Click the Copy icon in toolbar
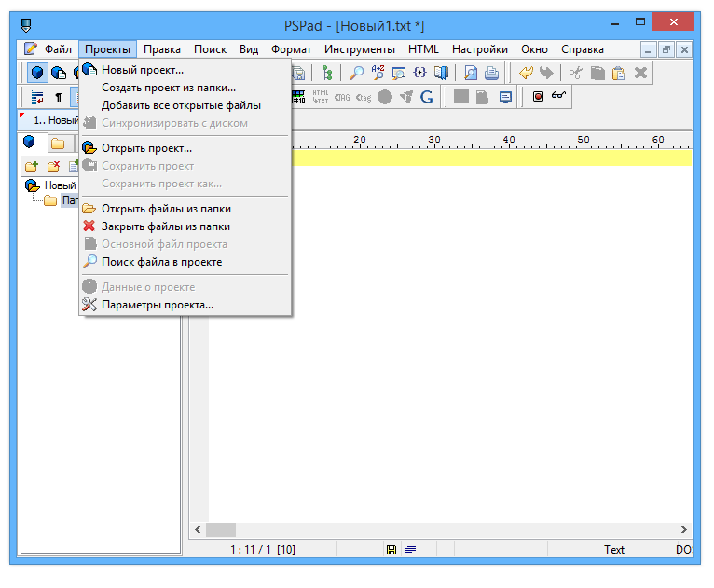Screen dimensions: 714x588 tap(597, 73)
